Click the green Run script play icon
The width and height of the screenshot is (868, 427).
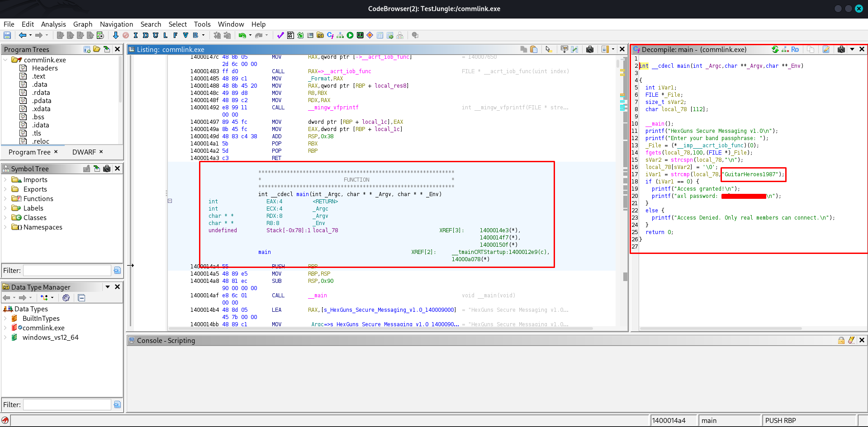pyautogui.click(x=350, y=35)
